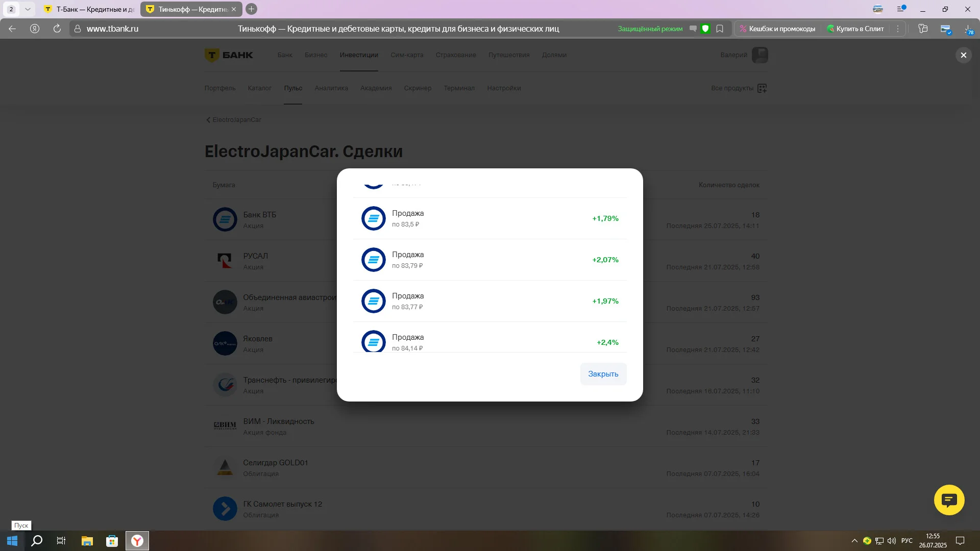Open the Yandex Browser taskbar icon
The image size is (980, 551).
coord(137,541)
